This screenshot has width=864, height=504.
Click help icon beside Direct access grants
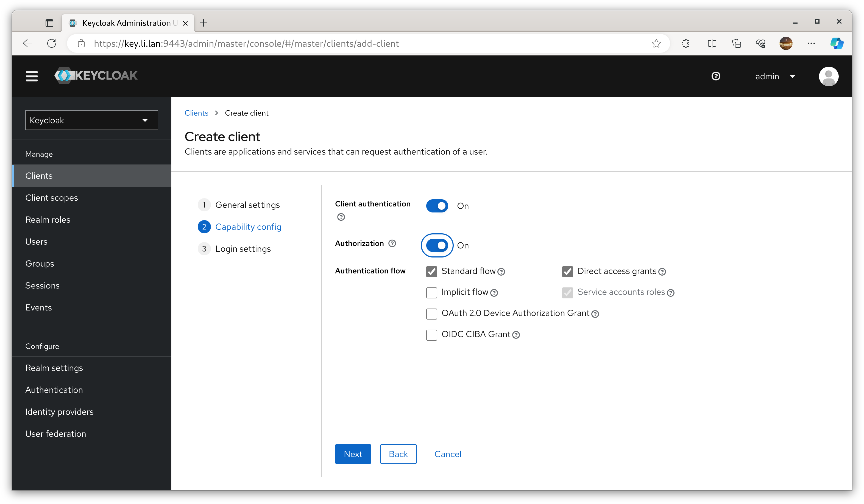coord(662,272)
